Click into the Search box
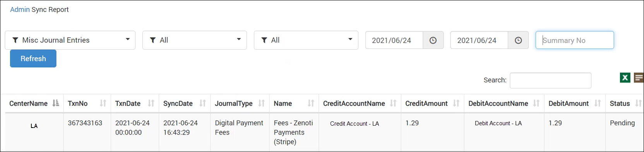The height and width of the screenshot is (152, 644). [550, 80]
